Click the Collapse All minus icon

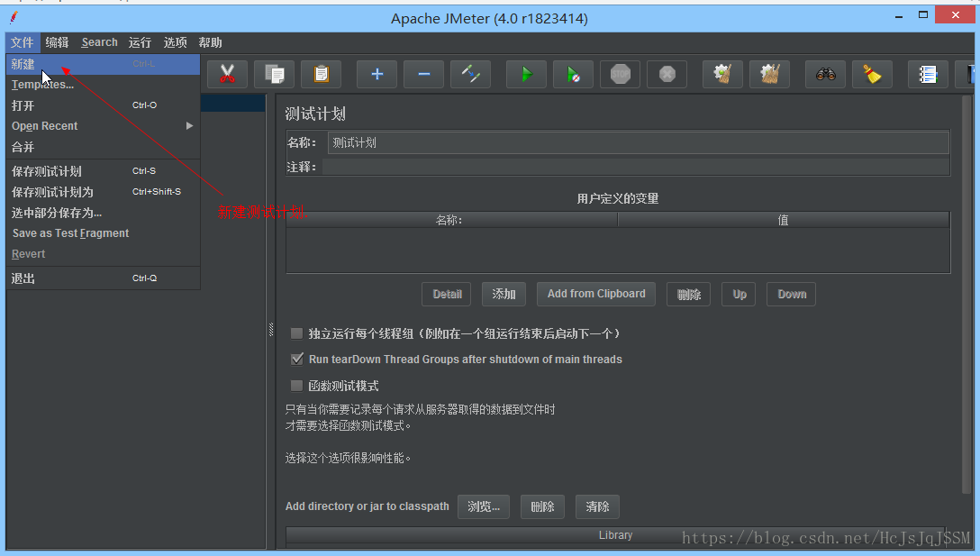tap(423, 75)
